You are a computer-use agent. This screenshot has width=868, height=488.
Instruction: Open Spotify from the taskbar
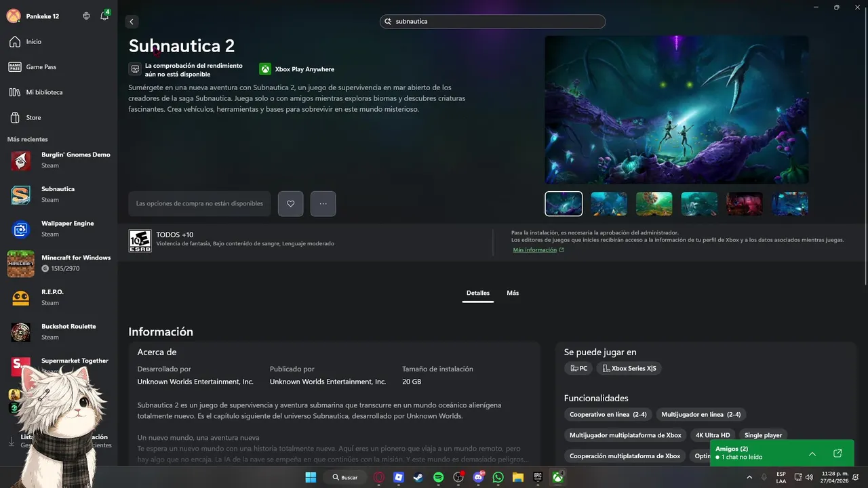pos(438,477)
